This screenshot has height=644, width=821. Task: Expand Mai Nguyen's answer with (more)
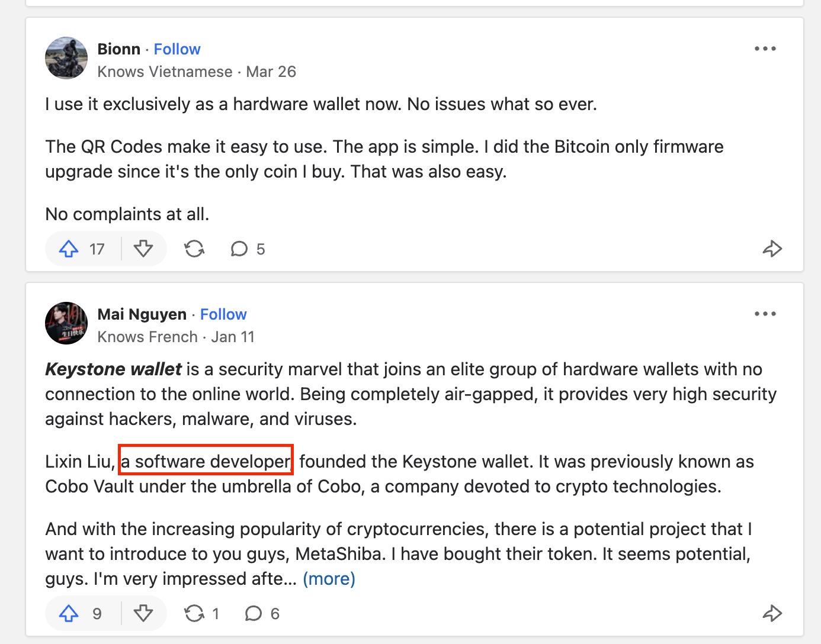[x=329, y=579]
